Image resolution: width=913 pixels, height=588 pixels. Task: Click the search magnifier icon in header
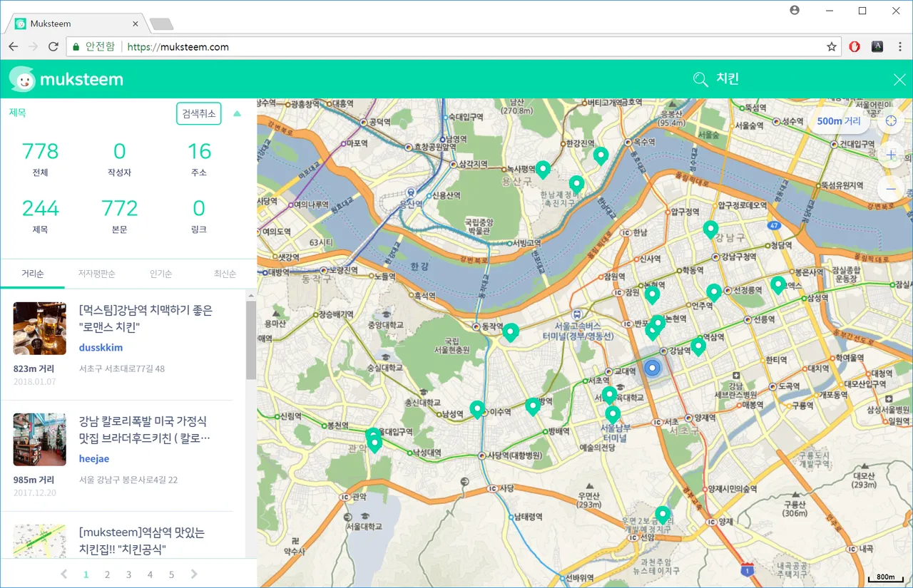point(700,79)
